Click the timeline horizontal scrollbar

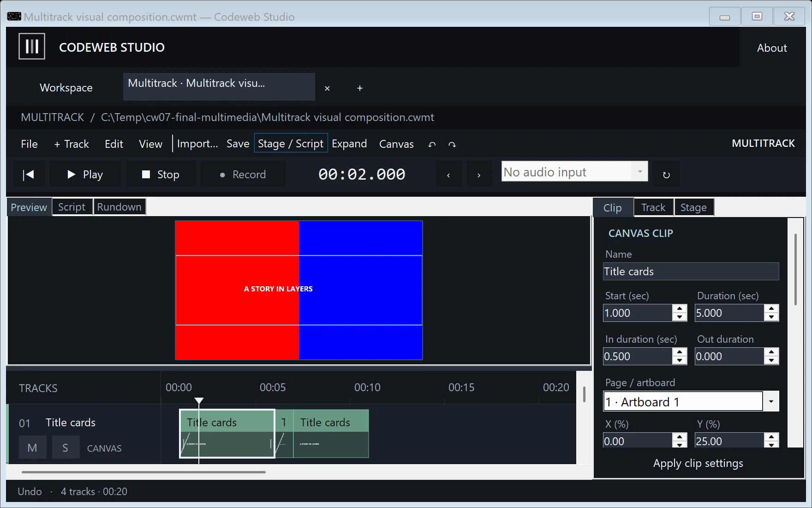(x=143, y=472)
